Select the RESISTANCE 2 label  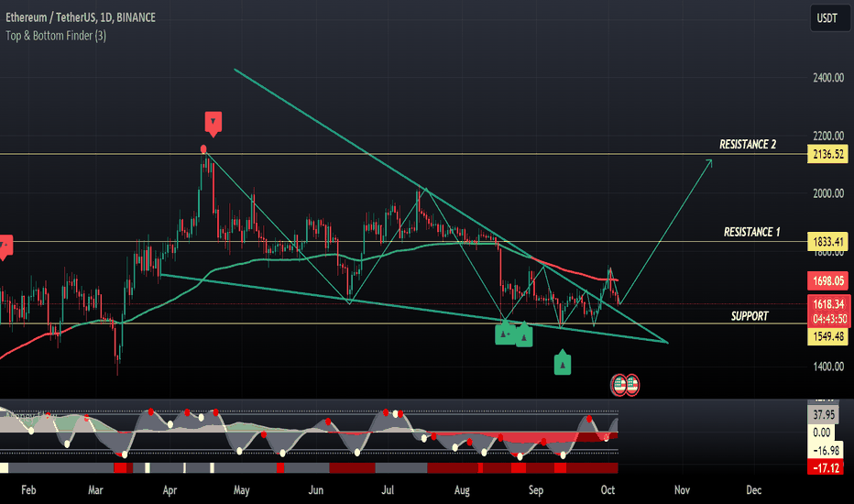point(748,145)
